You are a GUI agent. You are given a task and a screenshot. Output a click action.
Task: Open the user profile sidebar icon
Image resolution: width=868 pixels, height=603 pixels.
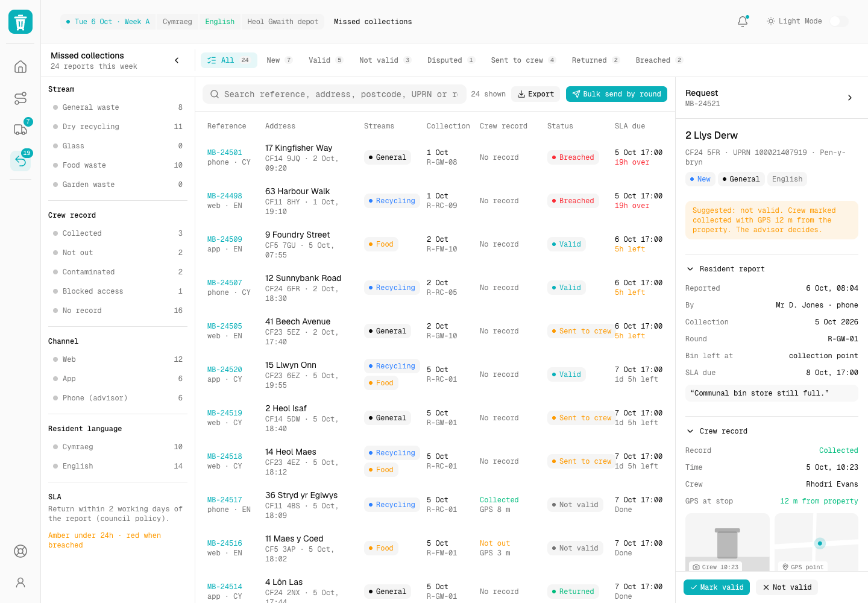pyautogui.click(x=20, y=582)
